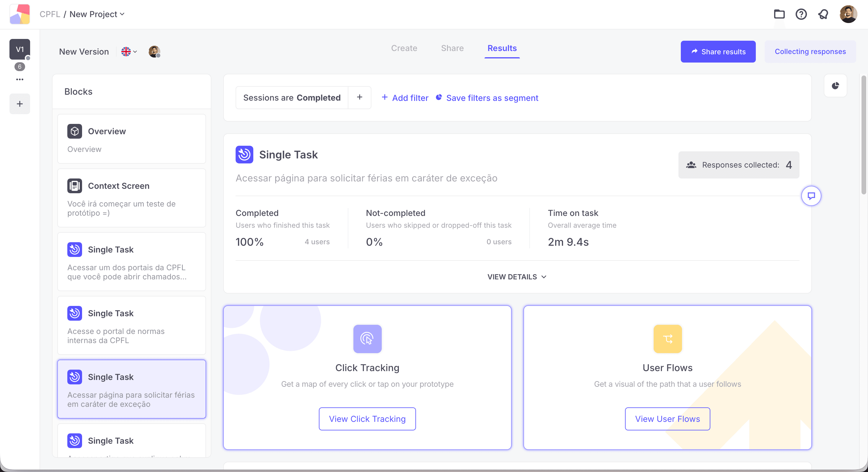
Task: Add condition to Sessions are Completed filter
Action: pyautogui.click(x=360, y=98)
